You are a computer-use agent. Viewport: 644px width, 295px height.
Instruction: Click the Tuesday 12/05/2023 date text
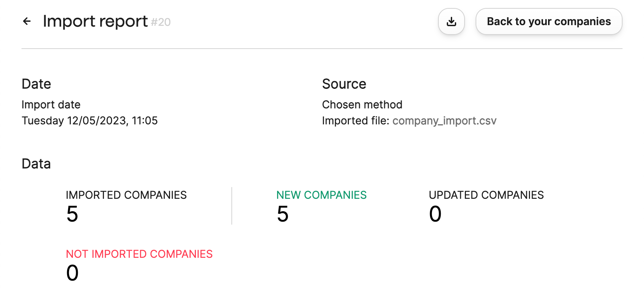[x=90, y=121]
